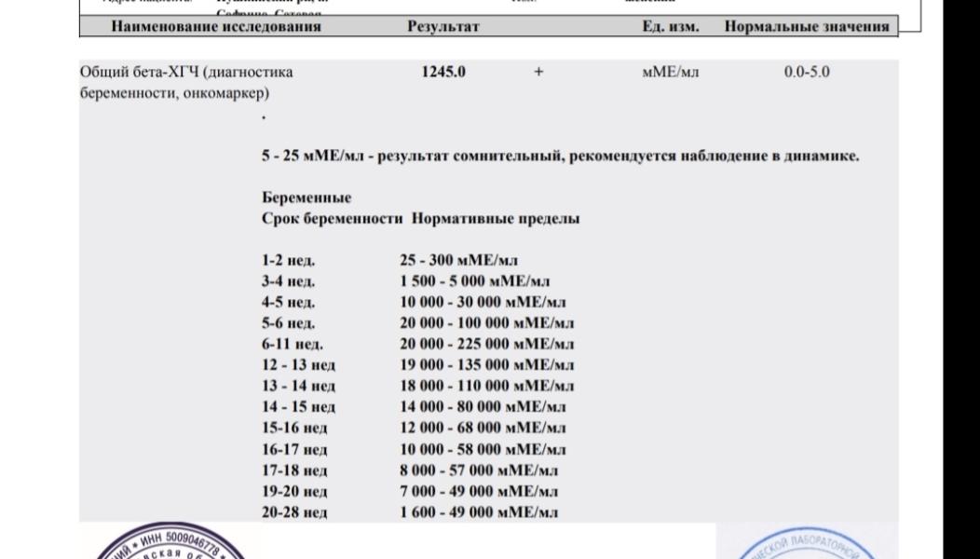
Task: Select the '4-5 нед.' row label
Action: point(288,303)
